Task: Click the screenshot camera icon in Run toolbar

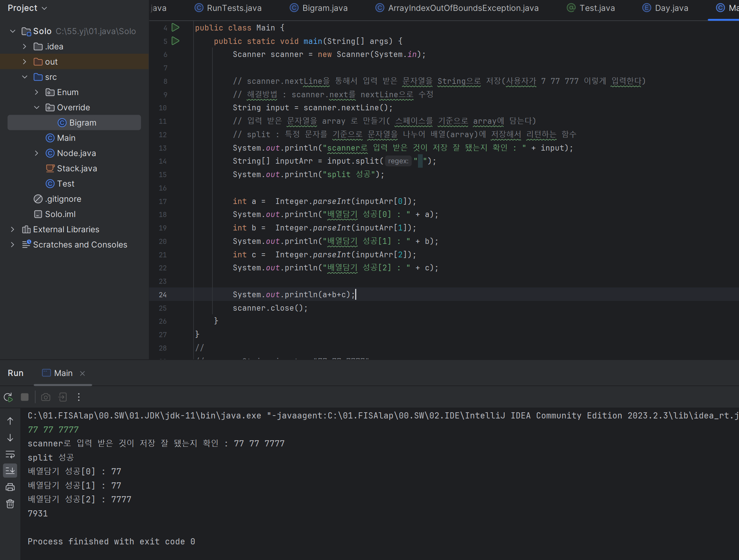Action: click(x=46, y=397)
